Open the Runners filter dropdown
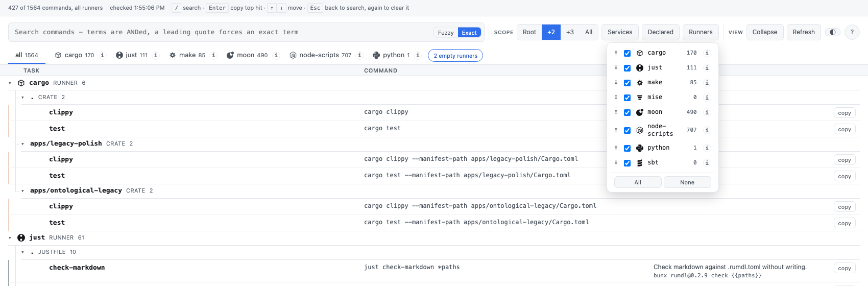This screenshot has height=286, width=868. pos(701,32)
